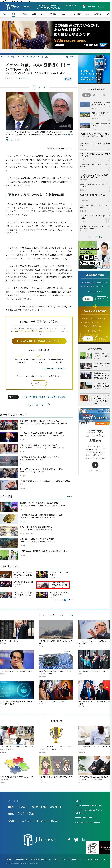Click the ログイン button in the Premium box
Viewport: 112px width, 868px height.
[39, 383]
